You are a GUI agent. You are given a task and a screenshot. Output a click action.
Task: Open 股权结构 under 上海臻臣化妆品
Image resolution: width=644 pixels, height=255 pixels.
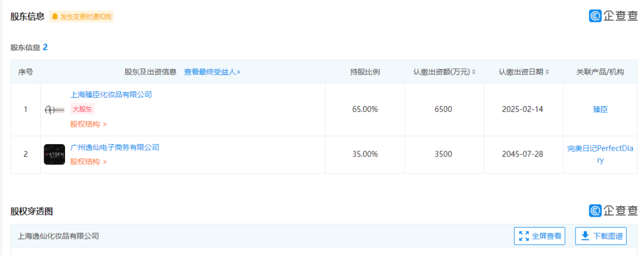tap(88, 124)
